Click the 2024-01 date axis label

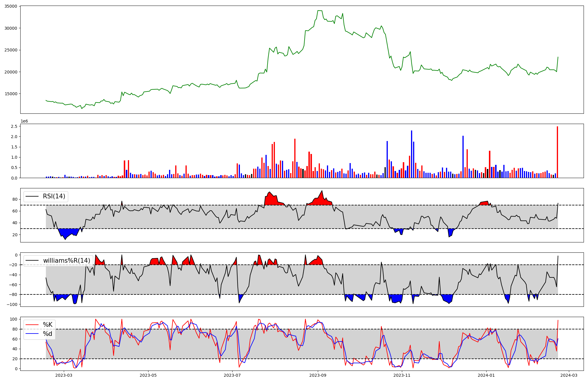coord(486,375)
